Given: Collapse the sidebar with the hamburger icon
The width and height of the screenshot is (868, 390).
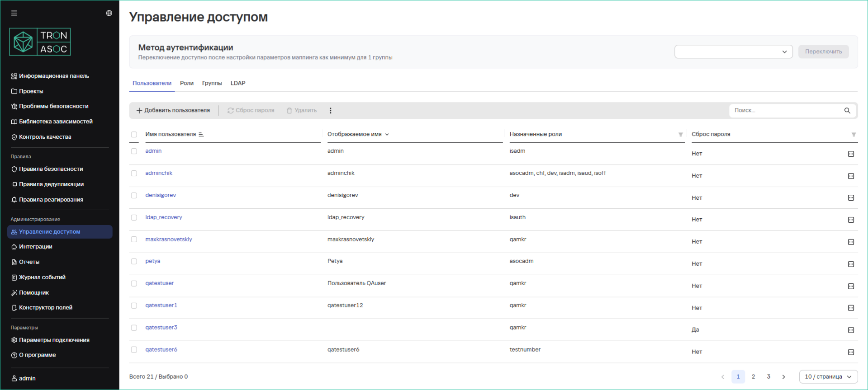Looking at the screenshot, I should (14, 13).
